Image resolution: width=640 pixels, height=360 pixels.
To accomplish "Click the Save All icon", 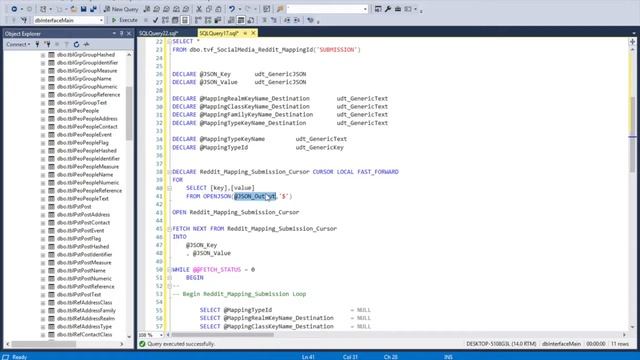I will (x=93, y=9).
